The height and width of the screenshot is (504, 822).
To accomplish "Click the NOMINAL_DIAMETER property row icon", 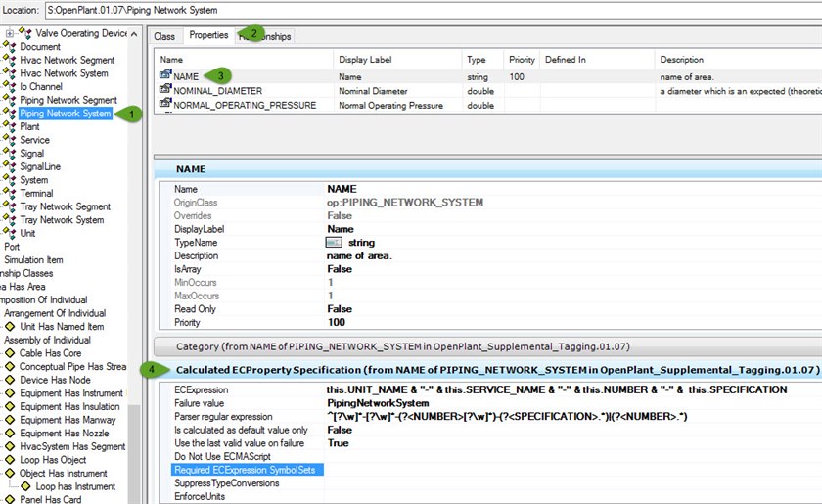I will point(165,89).
